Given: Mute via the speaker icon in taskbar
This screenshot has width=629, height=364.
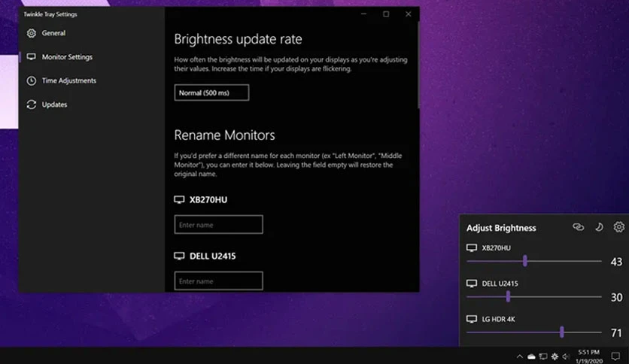Looking at the screenshot, I should click(x=566, y=356).
